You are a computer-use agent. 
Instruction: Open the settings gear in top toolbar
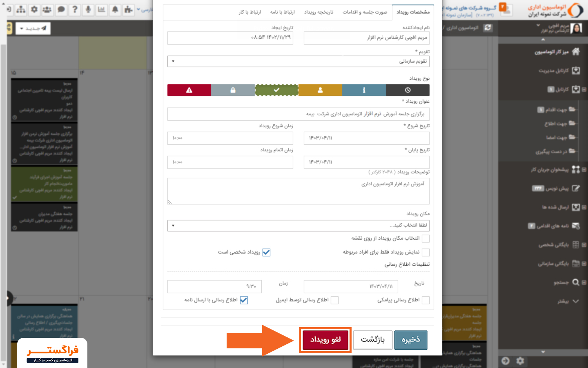click(x=34, y=9)
